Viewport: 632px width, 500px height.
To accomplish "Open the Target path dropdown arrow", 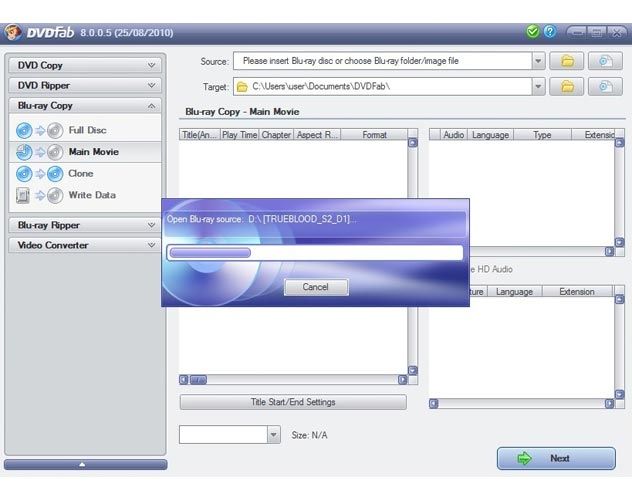I will click(538, 87).
